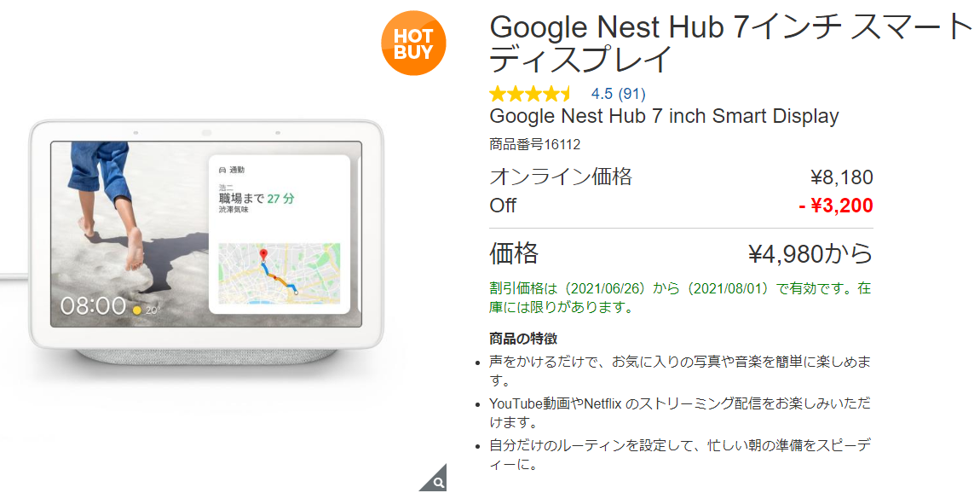Click the yellow star rating icons
This screenshot has height=493, width=980.
pos(531,94)
